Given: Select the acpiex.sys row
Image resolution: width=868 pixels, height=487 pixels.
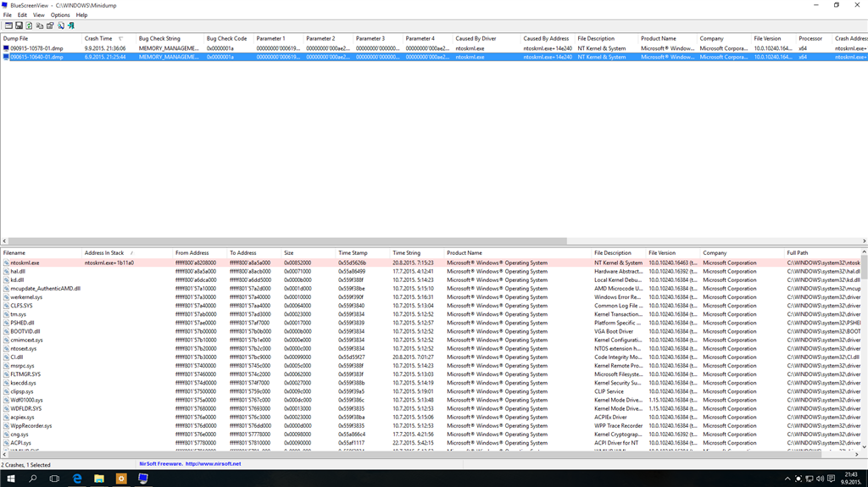Looking at the screenshot, I should point(431,418).
